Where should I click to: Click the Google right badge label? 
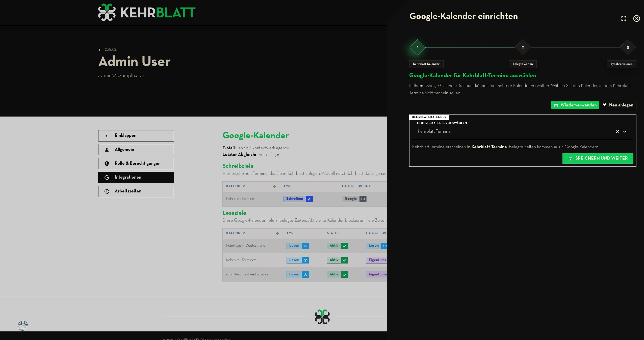(351, 199)
